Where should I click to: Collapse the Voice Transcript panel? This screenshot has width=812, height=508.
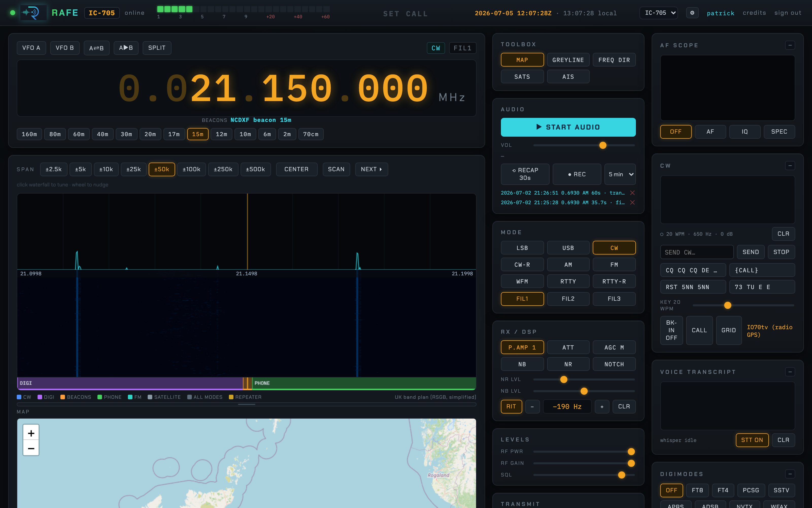click(790, 372)
